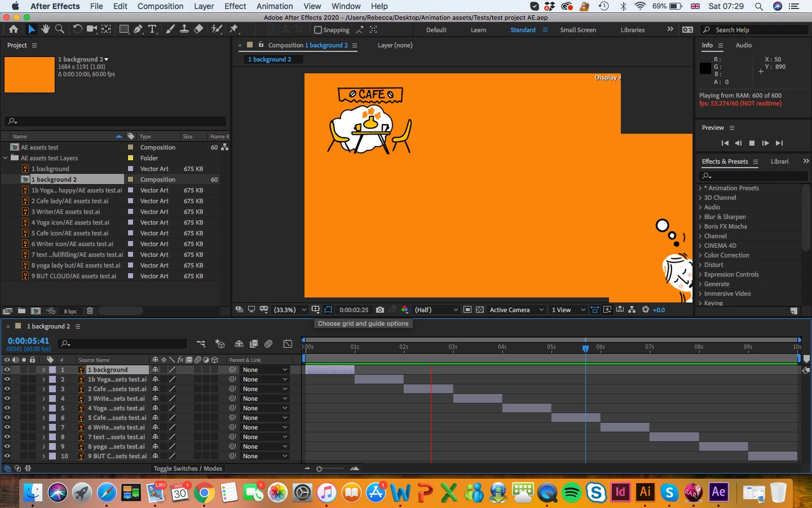Screen dimensions: 812x508
Task: Open the Graph Editor in the timeline
Action: pos(288,344)
